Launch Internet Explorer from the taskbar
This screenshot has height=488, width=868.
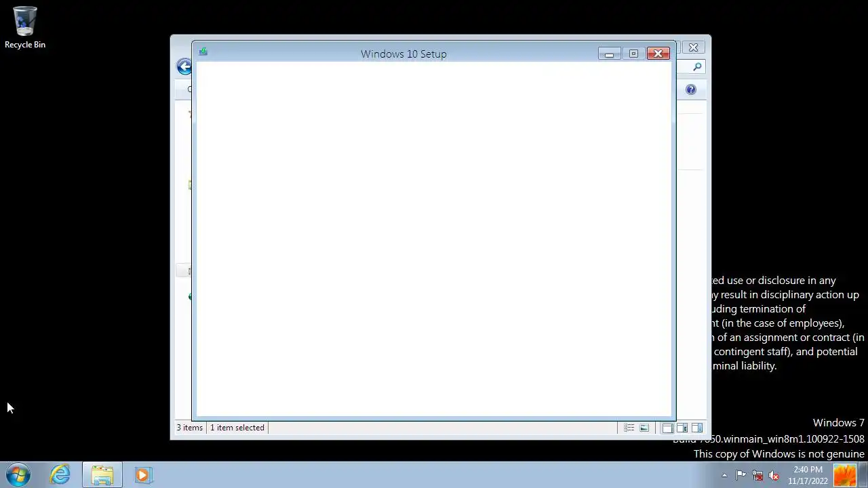point(60,474)
